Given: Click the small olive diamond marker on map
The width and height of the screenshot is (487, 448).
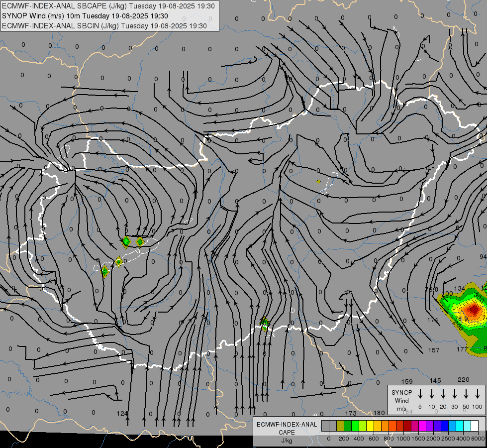Looking at the screenshot, I should 318,181.
